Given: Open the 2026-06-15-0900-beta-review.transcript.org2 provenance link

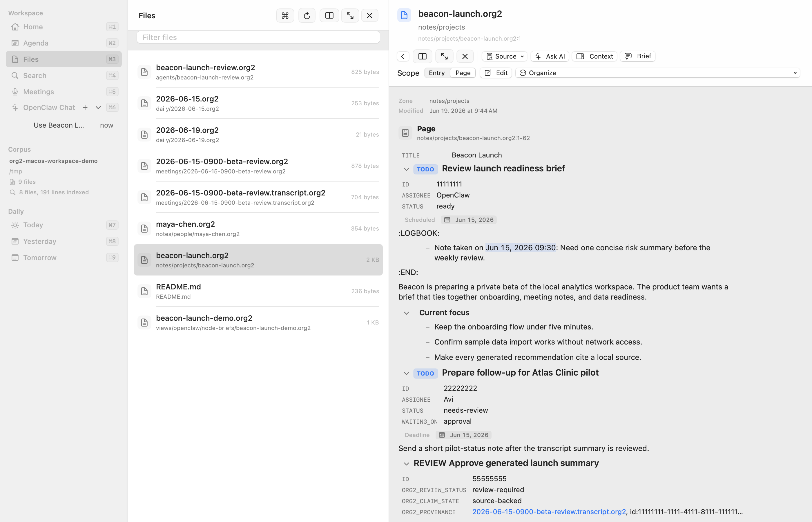Looking at the screenshot, I should click(x=549, y=512).
